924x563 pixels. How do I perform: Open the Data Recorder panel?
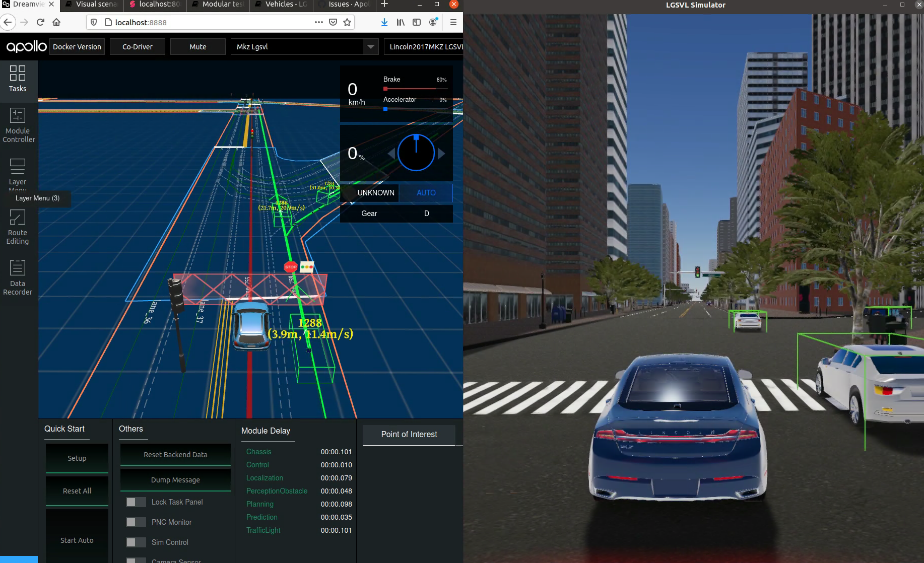click(x=17, y=277)
